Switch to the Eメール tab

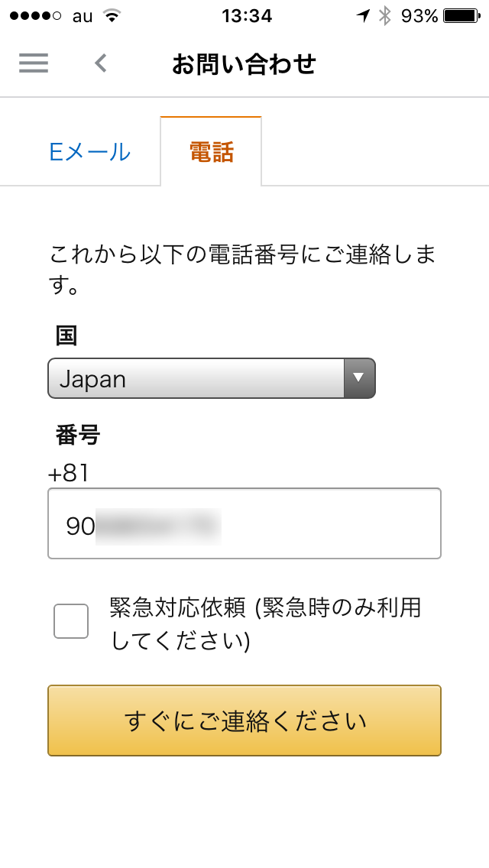pyautogui.click(x=89, y=152)
